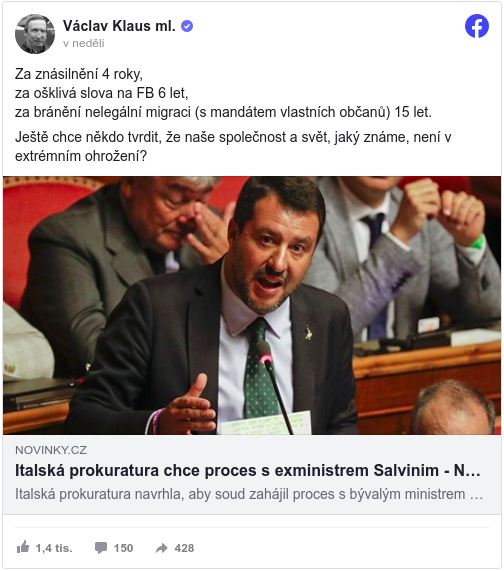
Task: Click the 'extrémním ohrožení?' text line
Action: pos(81,156)
